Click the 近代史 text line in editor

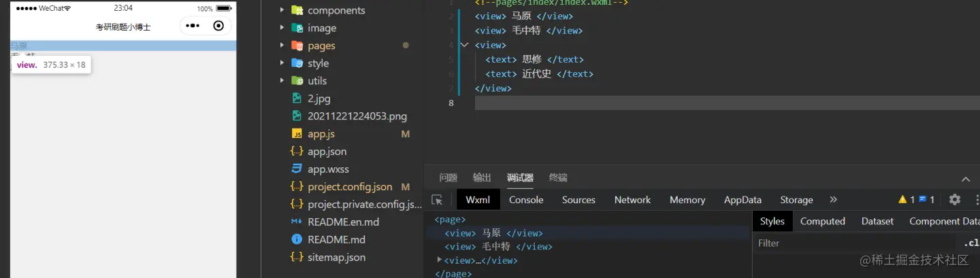[x=539, y=73]
